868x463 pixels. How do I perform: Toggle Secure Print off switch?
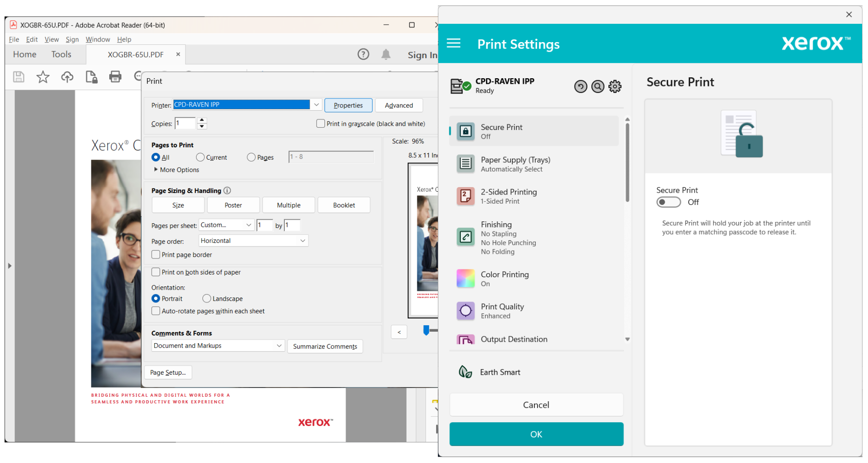pos(668,202)
